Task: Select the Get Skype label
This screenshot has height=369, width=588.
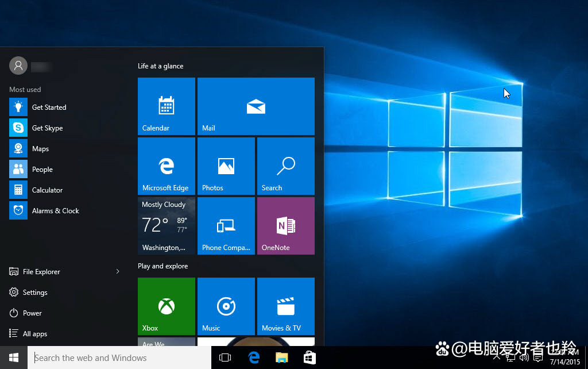Action: (x=47, y=128)
